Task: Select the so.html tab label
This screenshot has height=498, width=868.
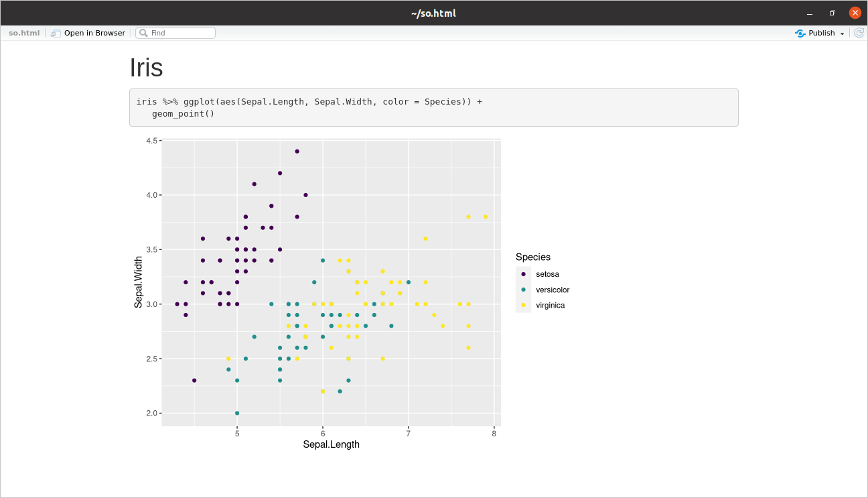Action: 23,32
